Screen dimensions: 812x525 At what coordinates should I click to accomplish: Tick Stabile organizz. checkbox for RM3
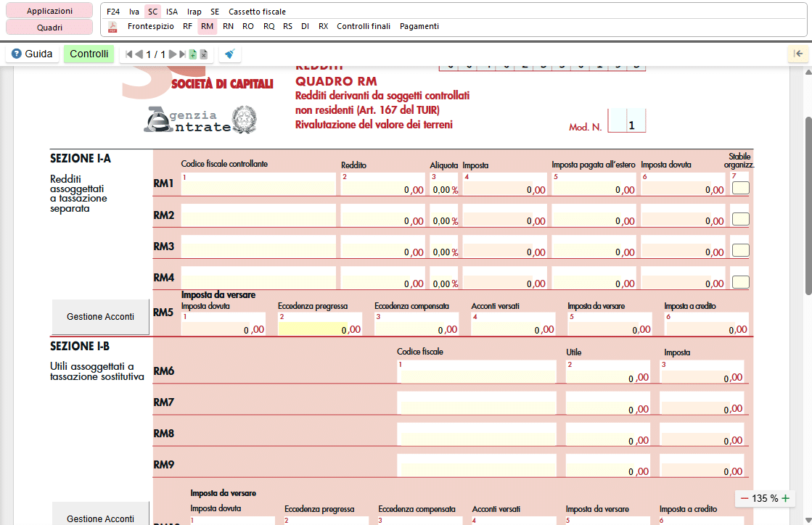[741, 250]
